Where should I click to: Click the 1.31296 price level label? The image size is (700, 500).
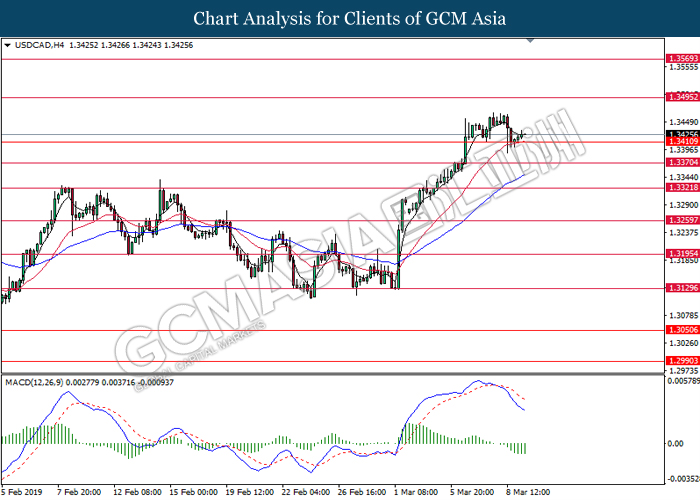coord(683,288)
